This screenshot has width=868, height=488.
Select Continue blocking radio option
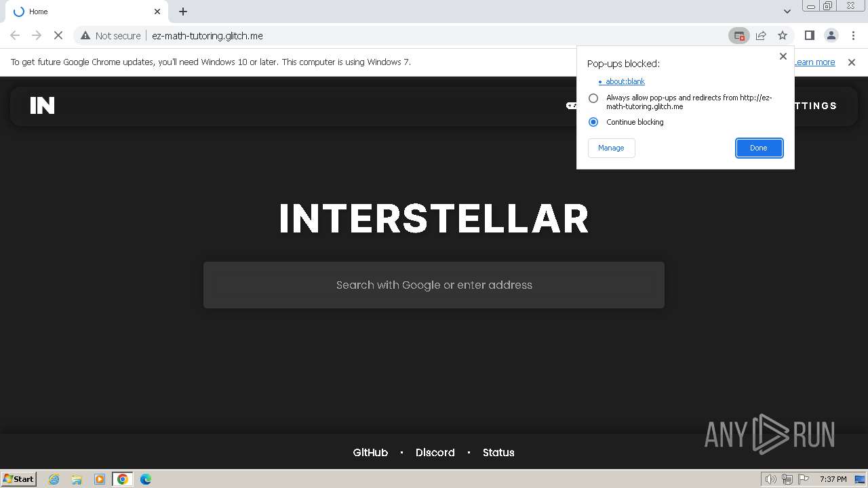coord(593,122)
